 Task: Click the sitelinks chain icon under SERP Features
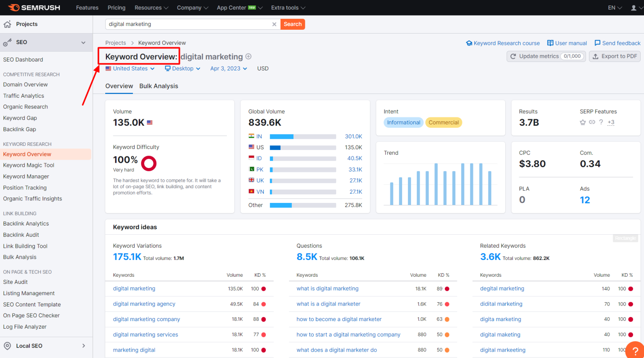(592, 122)
